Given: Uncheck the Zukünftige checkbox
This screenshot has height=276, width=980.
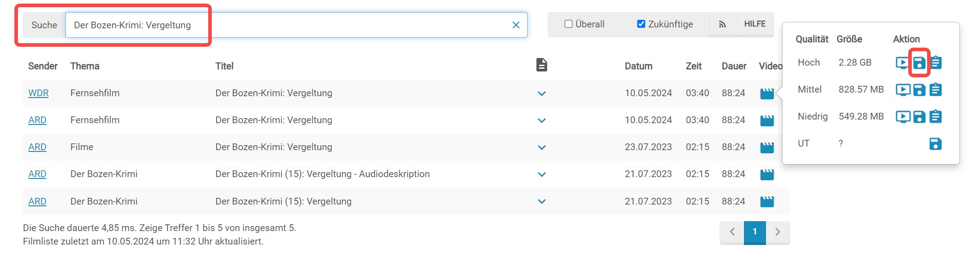Looking at the screenshot, I should [641, 24].
